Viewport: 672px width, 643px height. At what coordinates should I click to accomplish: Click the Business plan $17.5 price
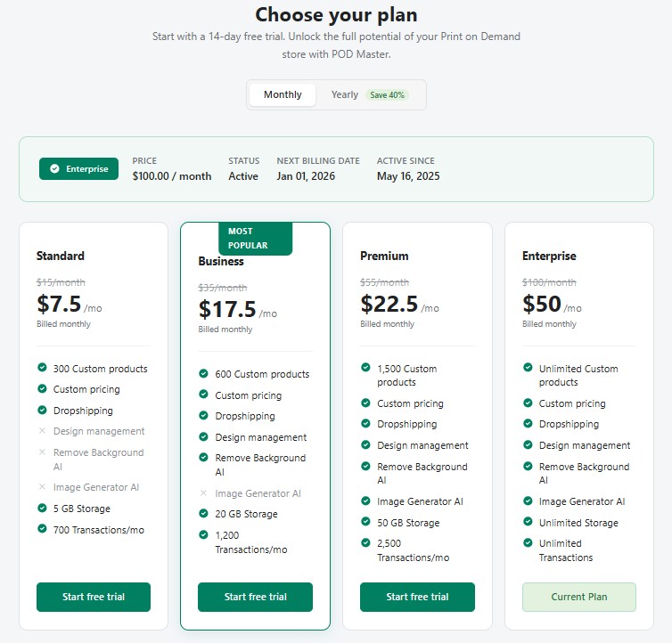click(x=228, y=309)
